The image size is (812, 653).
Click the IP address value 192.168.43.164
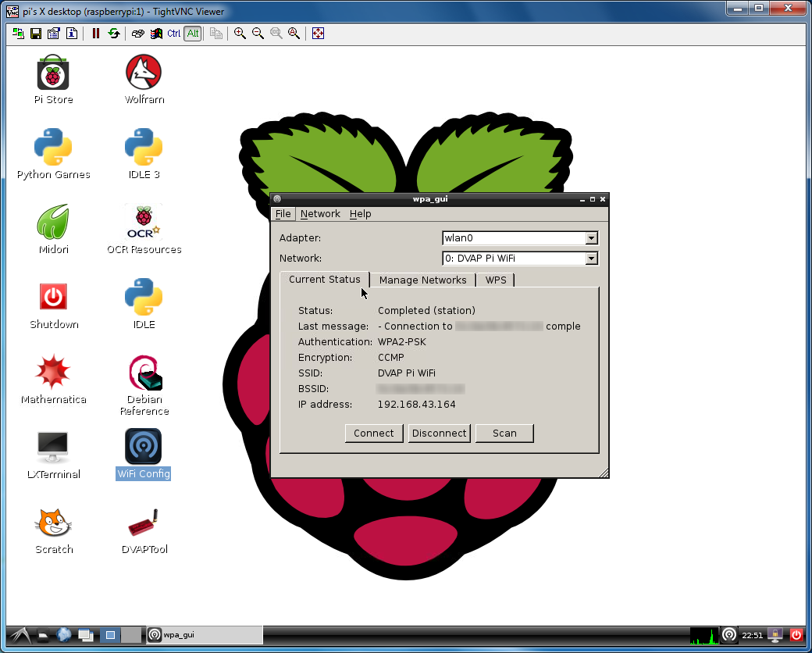[x=417, y=405]
